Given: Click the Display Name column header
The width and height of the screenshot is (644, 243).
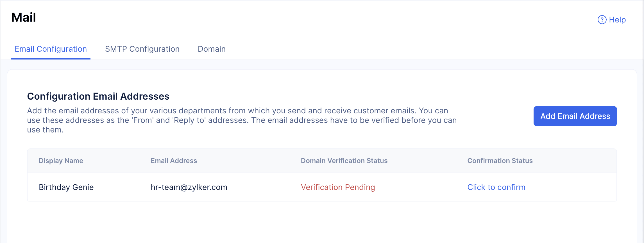Looking at the screenshot, I should 61,161.
